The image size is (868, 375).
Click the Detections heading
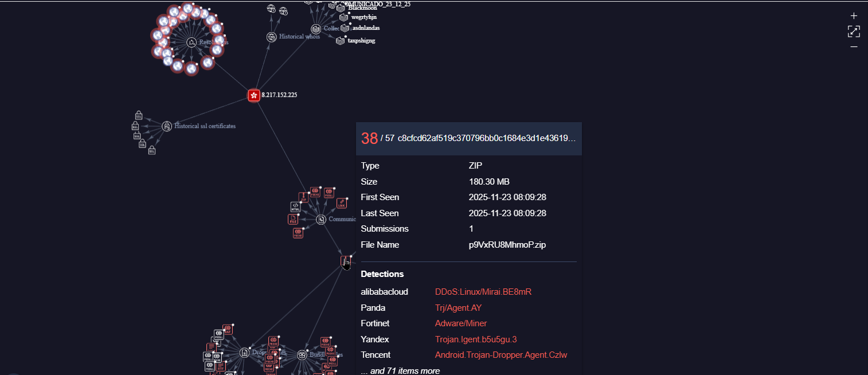point(382,274)
